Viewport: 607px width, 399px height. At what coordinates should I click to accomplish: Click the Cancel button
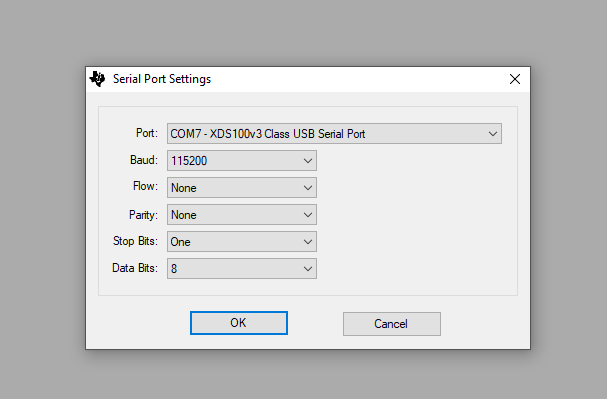tap(391, 324)
